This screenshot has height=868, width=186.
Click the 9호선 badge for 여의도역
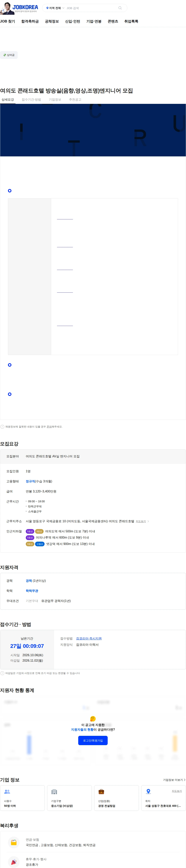tap(39, 531)
